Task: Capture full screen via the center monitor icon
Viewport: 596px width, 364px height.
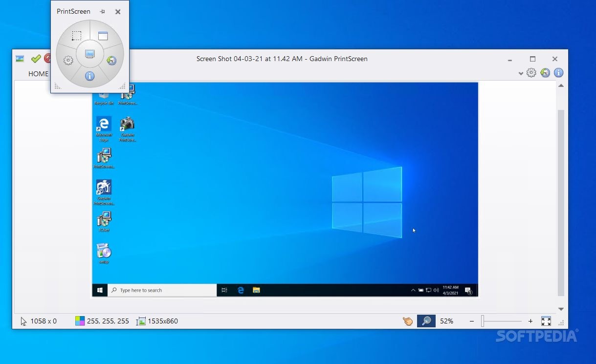Action: pos(89,54)
